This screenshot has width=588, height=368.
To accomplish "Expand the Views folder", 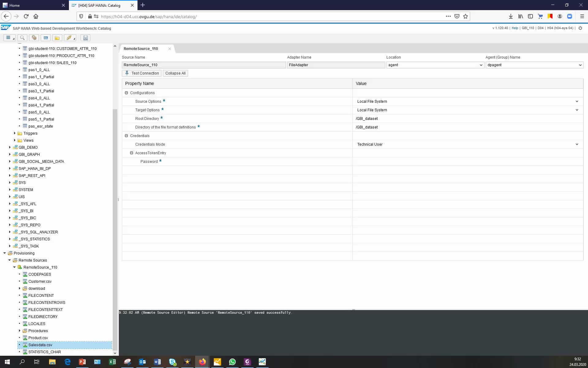I will coord(14,140).
